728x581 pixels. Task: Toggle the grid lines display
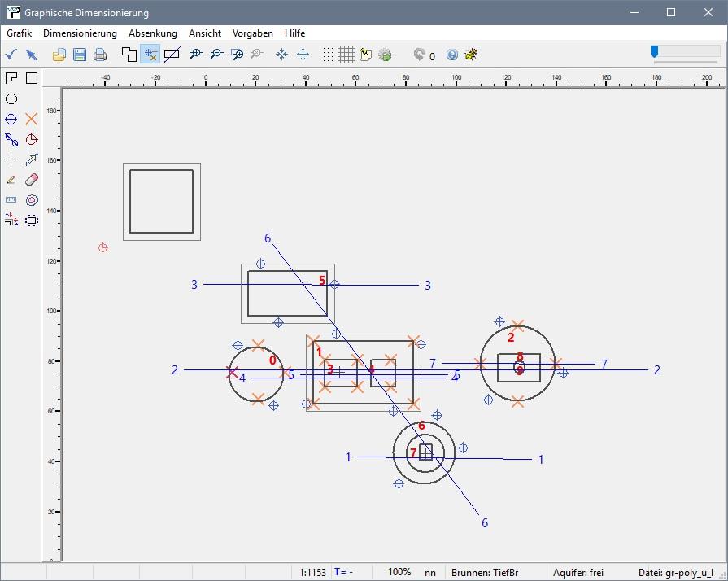[x=347, y=55]
